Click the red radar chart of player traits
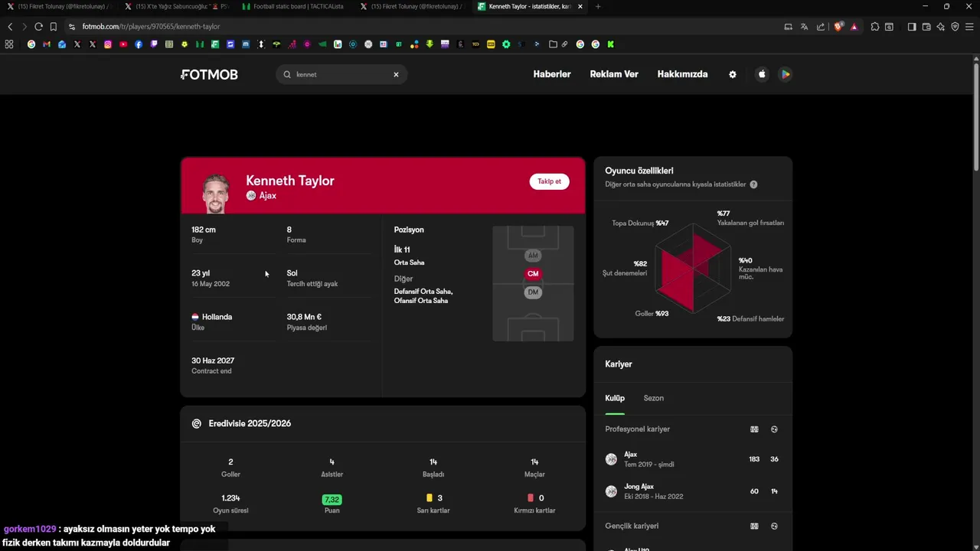The width and height of the screenshot is (980, 551). coord(693,268)
